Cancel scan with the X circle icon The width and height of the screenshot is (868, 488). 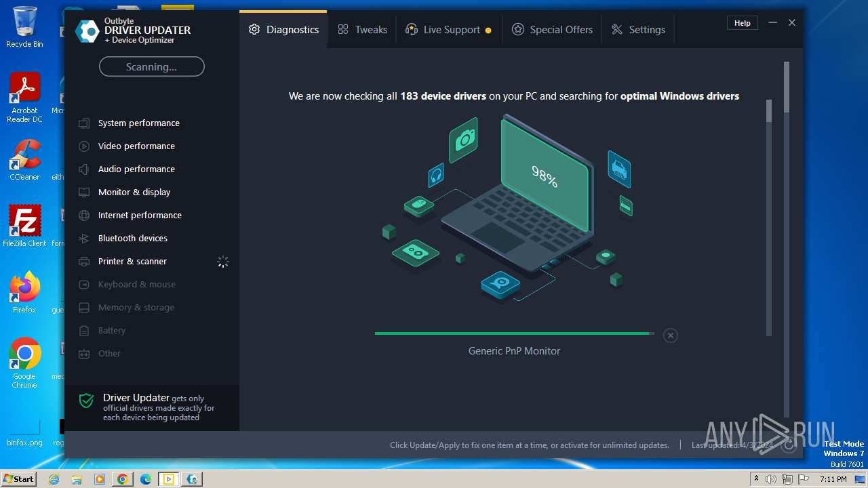[670, 335]
